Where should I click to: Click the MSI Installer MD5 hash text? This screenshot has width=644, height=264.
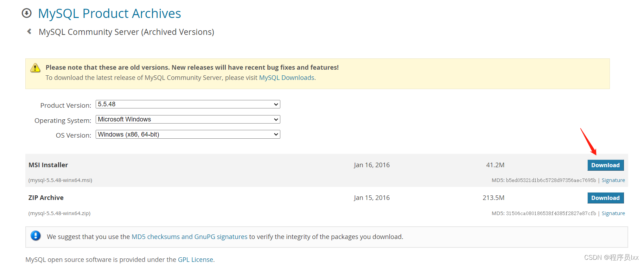click(x=550, y=180)
